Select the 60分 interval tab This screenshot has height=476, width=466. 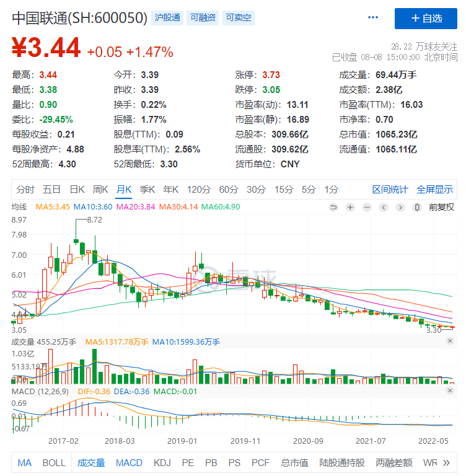point(229,190)
